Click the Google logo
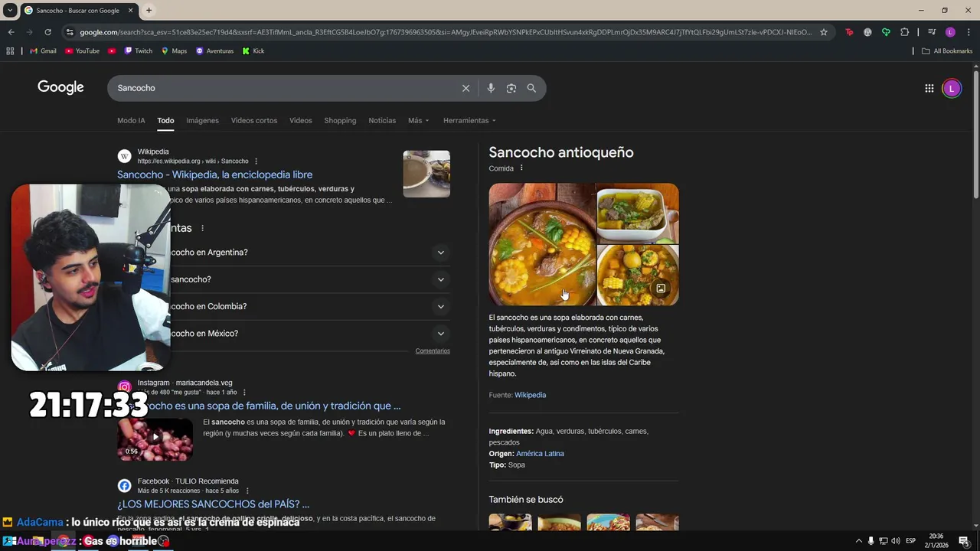The height and width of the screenshot is (551, 980). click(x=60, y=87)
